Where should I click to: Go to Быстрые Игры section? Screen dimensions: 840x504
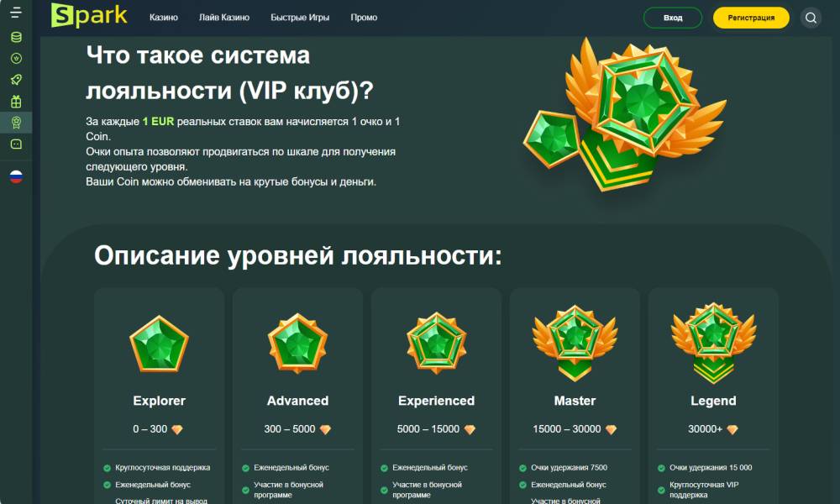[x=300, y=18]
